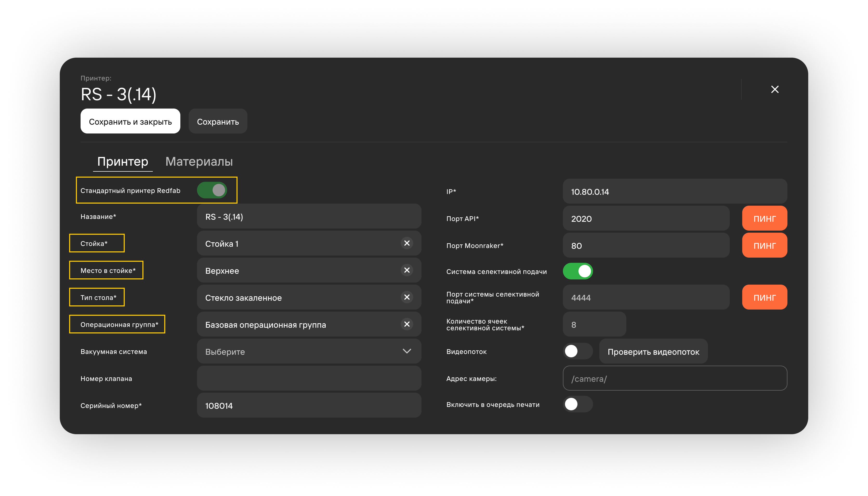Ping the Порт API
868x496 pixels.
(x=764, y=218)
